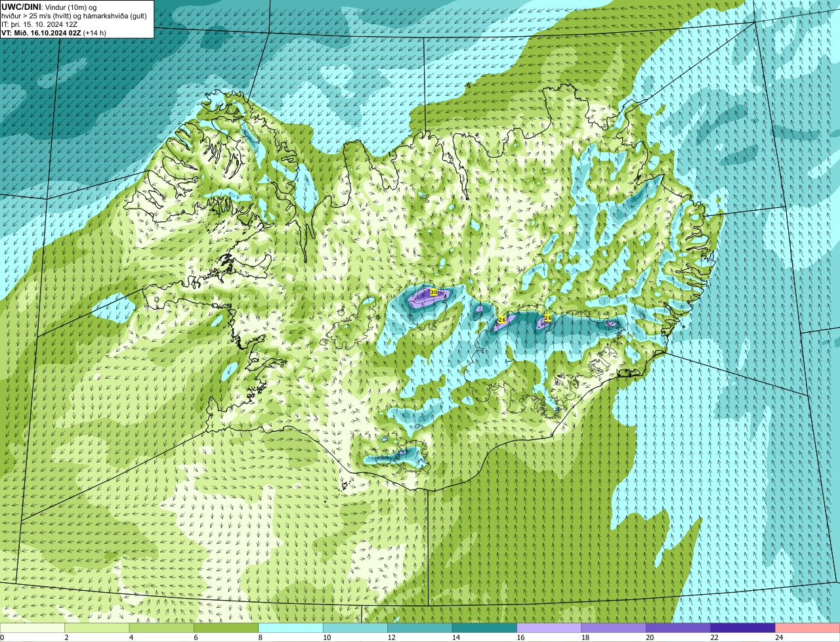Click the 10–12 m/s turquoise legend swatch
This screenshot has width=840, height=642.
click(356, 628)
